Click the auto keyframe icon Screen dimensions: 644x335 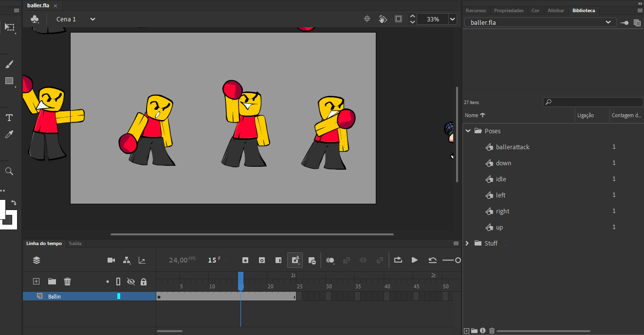(295, 260)
